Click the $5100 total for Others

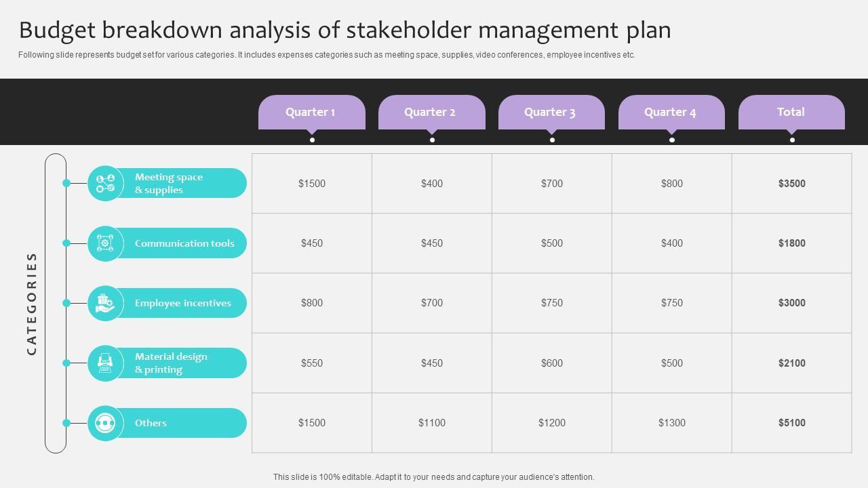(791, 423)
